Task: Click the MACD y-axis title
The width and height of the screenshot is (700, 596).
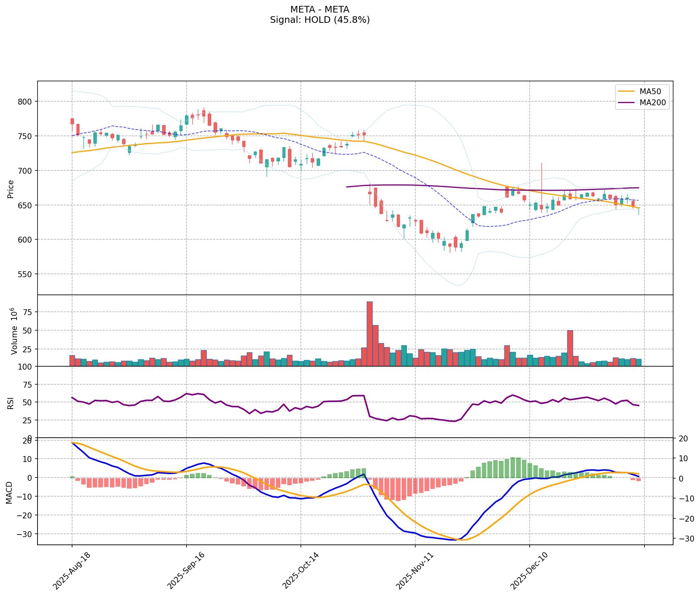Action: pos(10,492)
